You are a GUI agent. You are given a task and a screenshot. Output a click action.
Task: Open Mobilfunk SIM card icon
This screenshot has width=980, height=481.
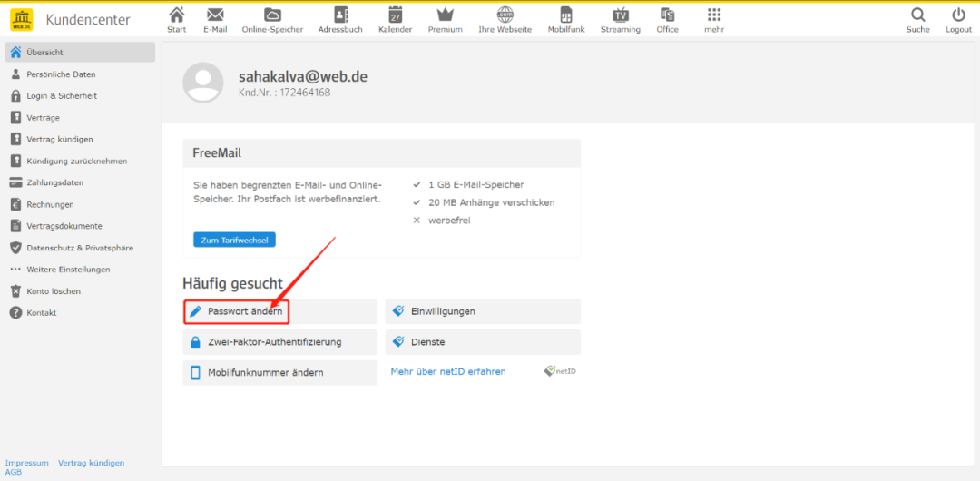point(566,15)
